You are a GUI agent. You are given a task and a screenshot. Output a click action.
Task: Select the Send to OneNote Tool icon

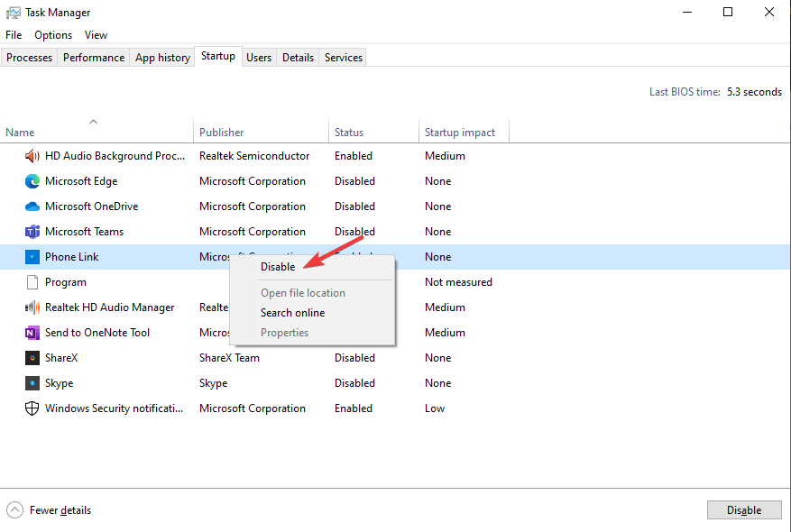click(x=32, y=333)
